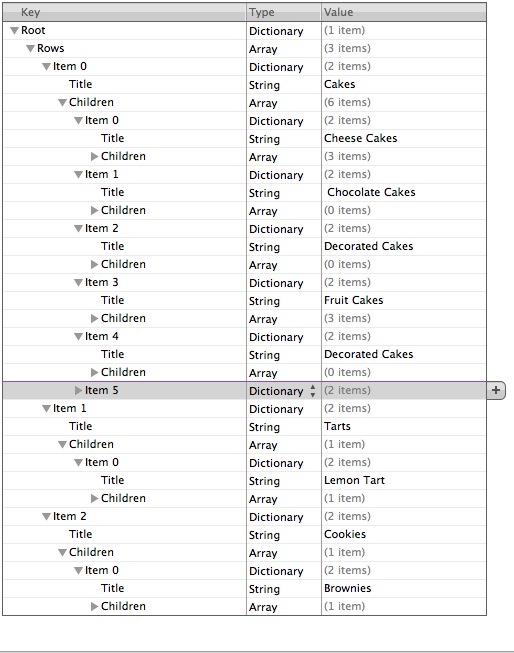Collapse the Tarts Children array

point(62,444)
